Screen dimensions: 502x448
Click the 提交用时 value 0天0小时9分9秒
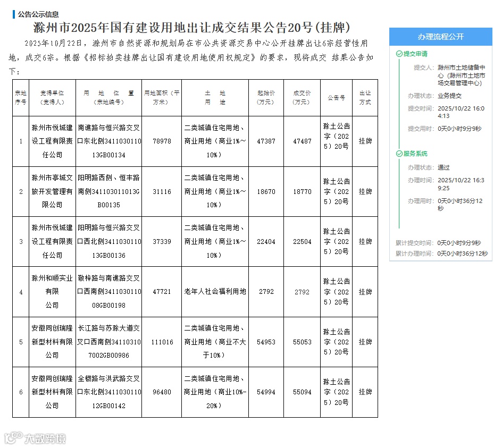tap(459, 129)
